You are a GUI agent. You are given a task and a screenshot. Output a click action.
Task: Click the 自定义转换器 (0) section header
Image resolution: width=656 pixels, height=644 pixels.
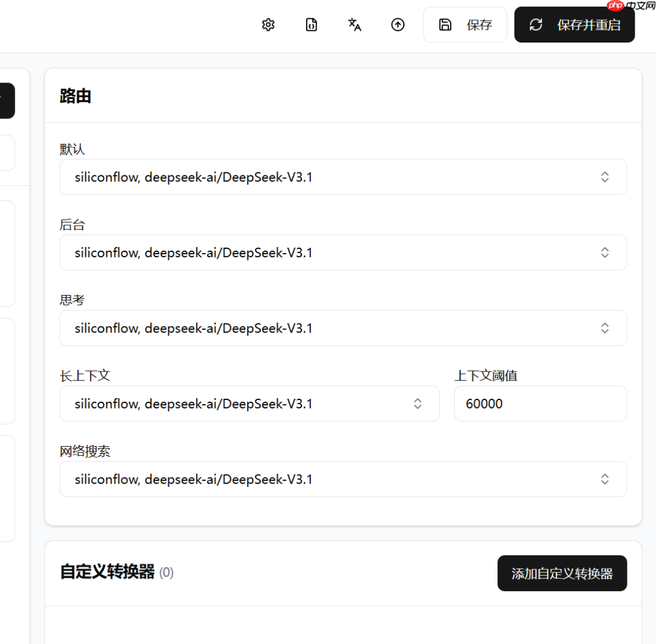[x=117, y=572]
